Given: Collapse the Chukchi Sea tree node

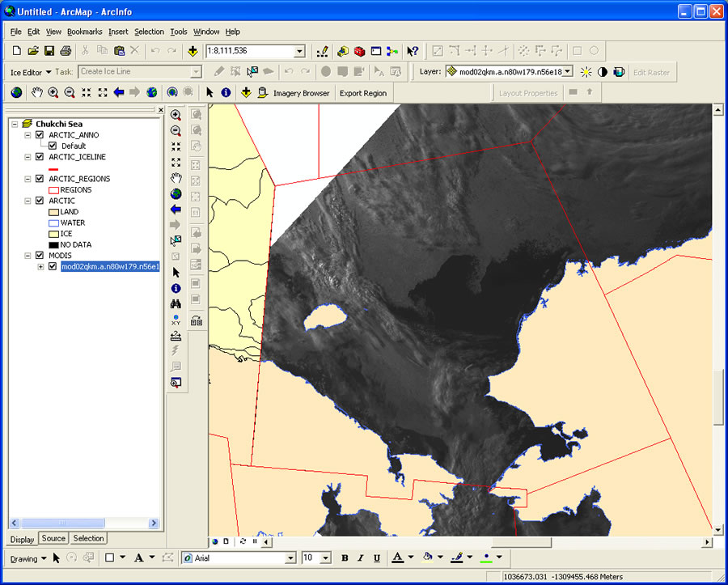Looking at the screenshot, I should pos(13,123).
